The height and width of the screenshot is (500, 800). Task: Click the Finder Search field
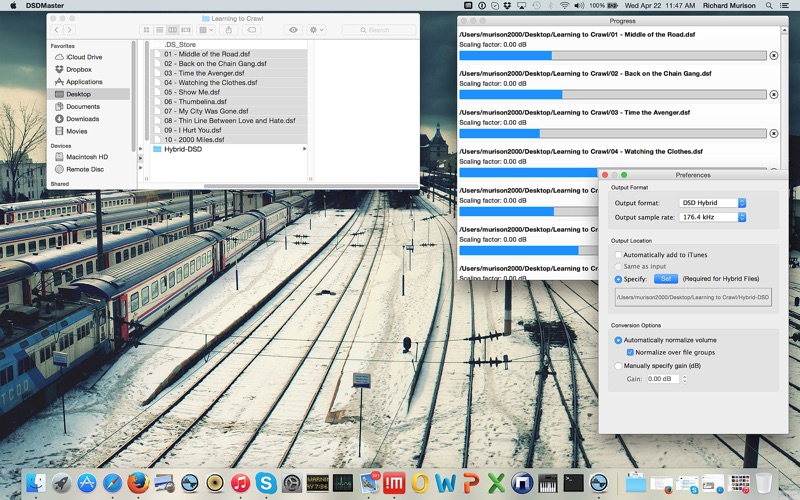coord(379,30)
